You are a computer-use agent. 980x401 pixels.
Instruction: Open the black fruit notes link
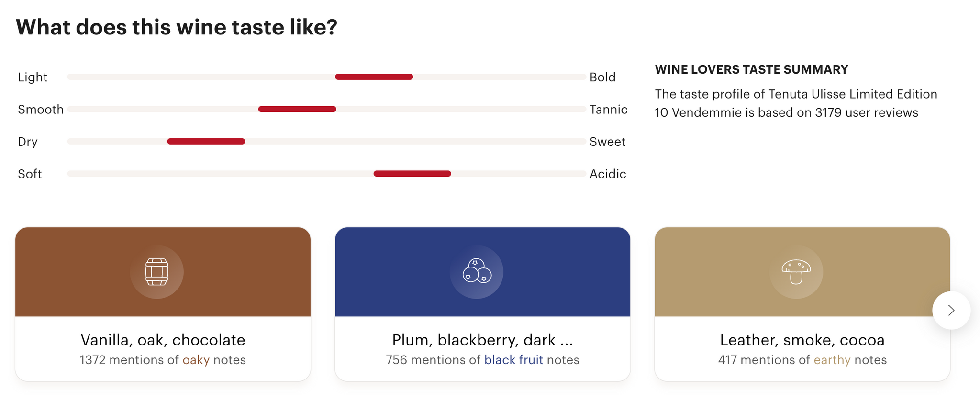(x=513, y=360)
